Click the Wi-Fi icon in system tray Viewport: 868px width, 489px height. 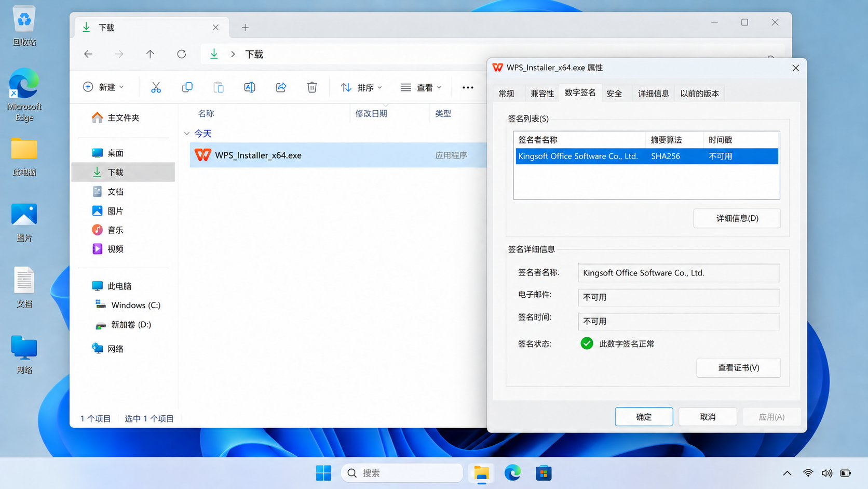click(808, 473)
